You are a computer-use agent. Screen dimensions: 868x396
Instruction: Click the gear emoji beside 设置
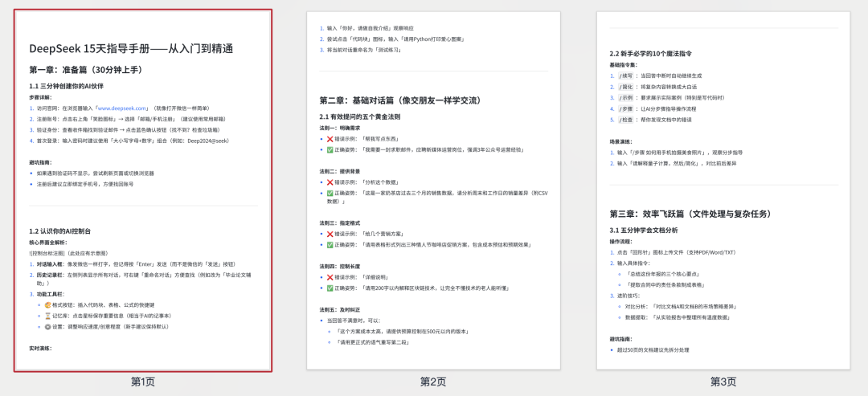coord(49,326)
